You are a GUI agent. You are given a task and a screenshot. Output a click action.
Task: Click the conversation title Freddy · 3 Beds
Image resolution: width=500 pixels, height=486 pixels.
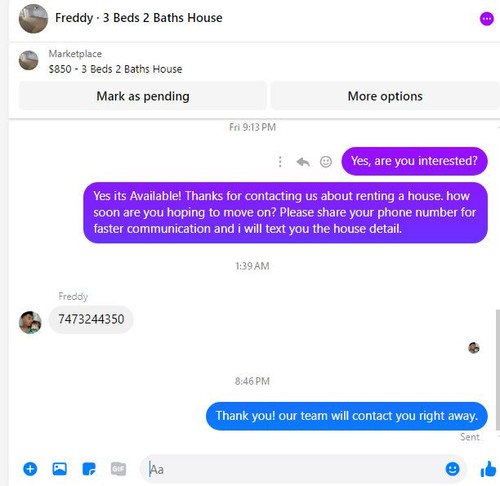[x=139, y=18]
